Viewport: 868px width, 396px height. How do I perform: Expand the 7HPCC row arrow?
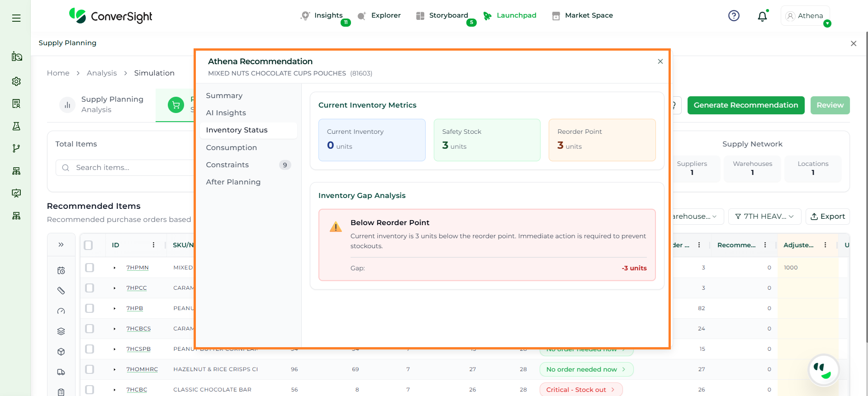pyautogui.click(x=114, y=288)
